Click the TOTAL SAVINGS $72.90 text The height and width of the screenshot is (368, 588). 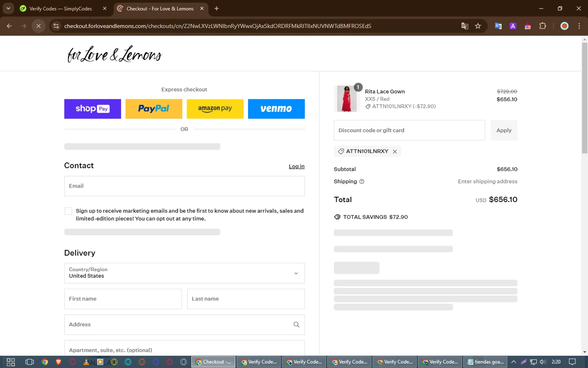(x=375, y=217)
